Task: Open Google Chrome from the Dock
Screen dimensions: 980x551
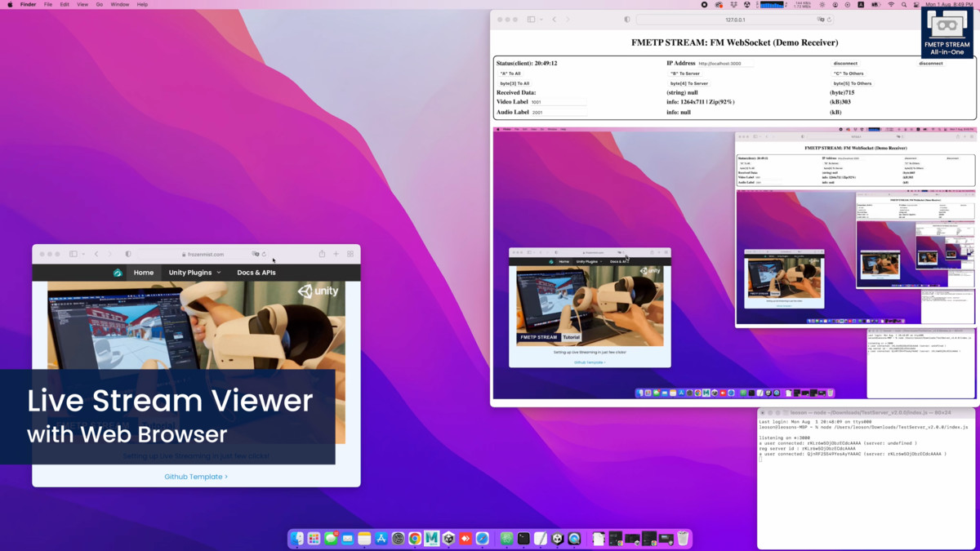Action: 415,538
